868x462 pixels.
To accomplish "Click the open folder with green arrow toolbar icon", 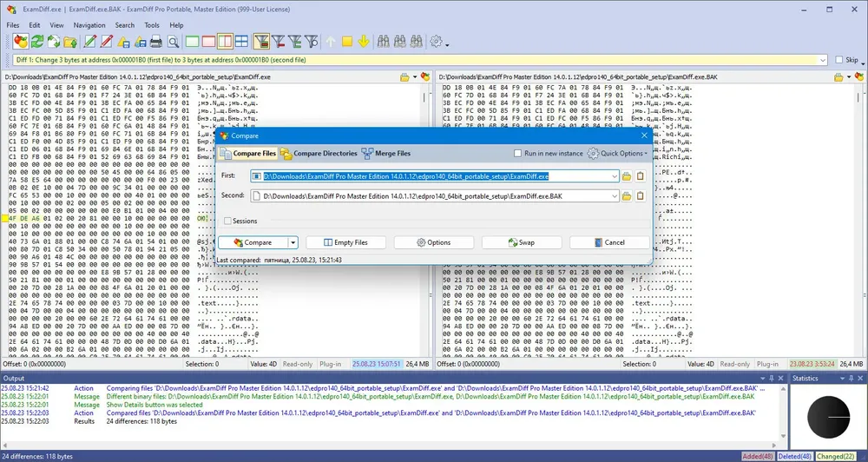I will pos(69,42).
